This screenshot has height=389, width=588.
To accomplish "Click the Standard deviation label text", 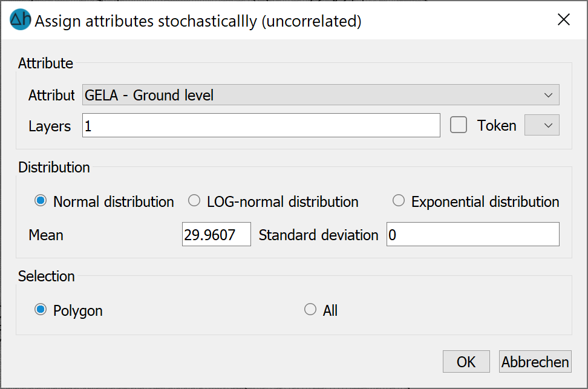I will (318, 235).
